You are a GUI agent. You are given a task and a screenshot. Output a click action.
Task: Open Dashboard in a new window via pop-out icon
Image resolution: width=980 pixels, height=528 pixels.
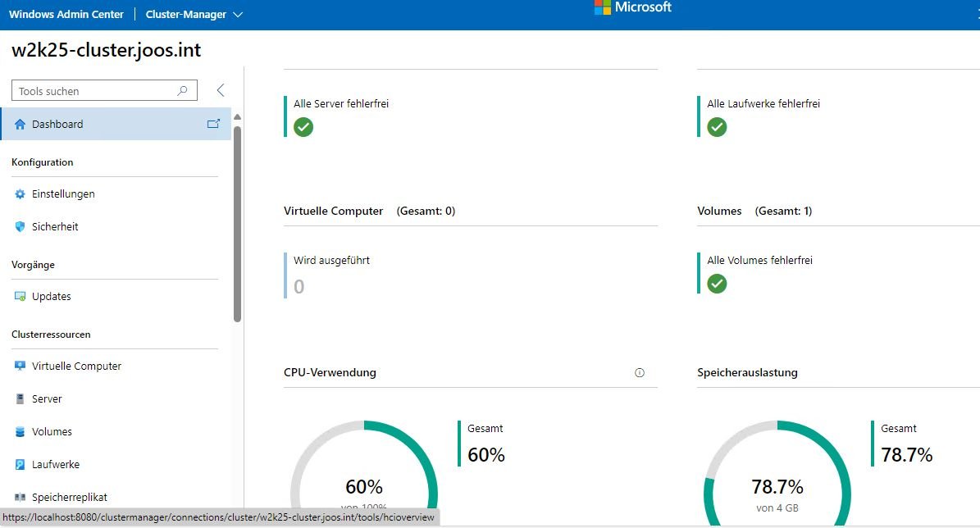coord(213,123)
